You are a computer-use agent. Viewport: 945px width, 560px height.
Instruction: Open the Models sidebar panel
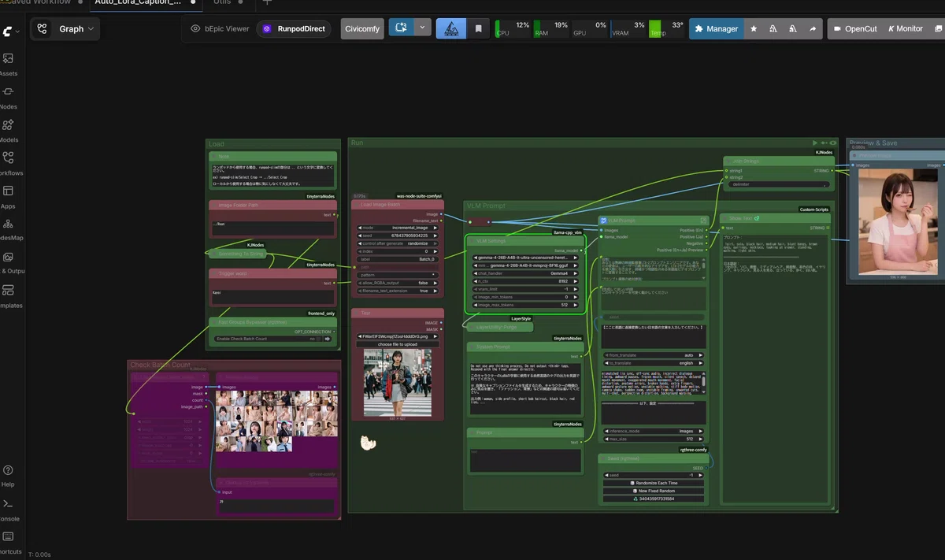[x=7, y=131]
